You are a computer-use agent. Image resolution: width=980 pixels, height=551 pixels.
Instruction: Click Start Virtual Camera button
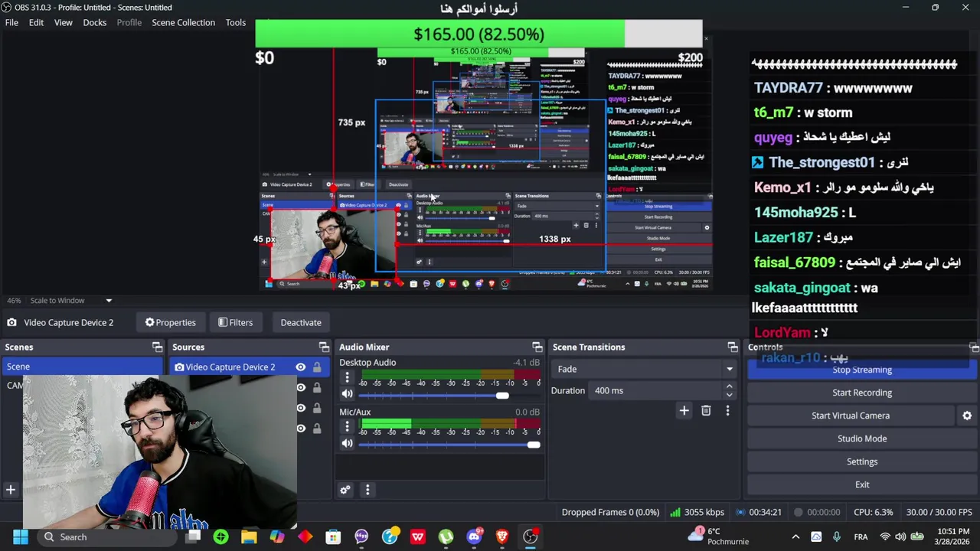(x=851, y=416)
